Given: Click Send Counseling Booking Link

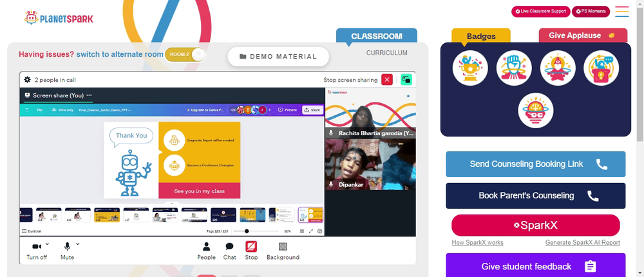Looking at the screenshot, I should click(x=536, y=164).
